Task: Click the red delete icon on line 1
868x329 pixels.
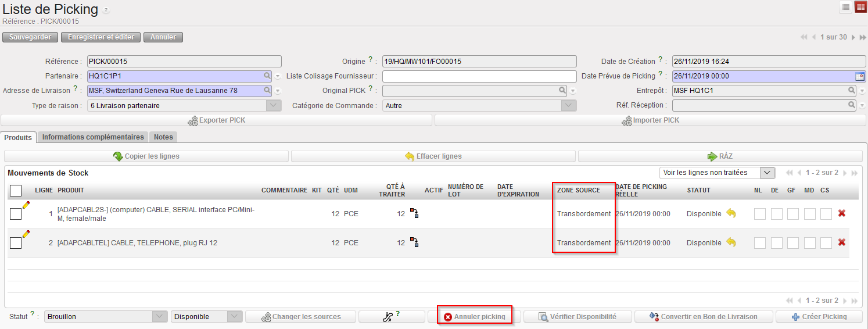Action: (841, 213)
